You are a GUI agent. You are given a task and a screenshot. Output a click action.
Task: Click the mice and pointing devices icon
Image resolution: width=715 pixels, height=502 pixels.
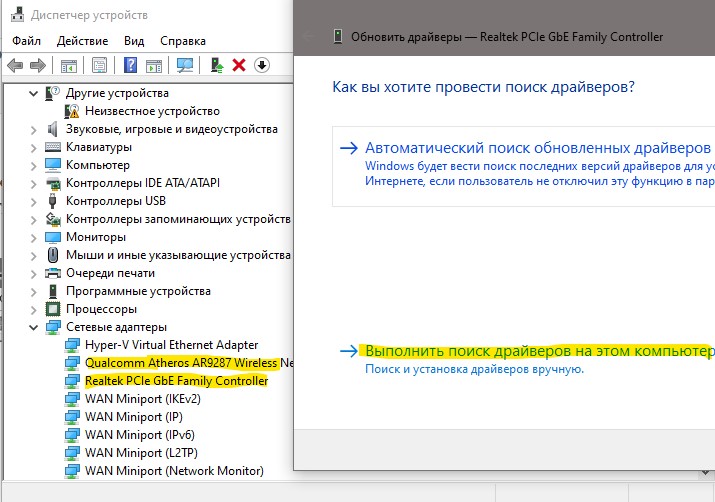click(x=53, y=255)
